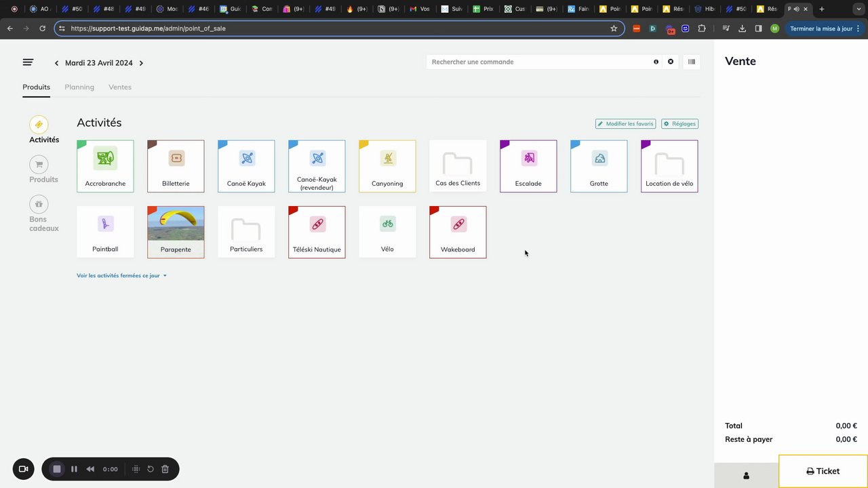The width and height of the screenshot is (868, 488).
Task: Switch to the Planning tab
Action: tap(79, 87)
